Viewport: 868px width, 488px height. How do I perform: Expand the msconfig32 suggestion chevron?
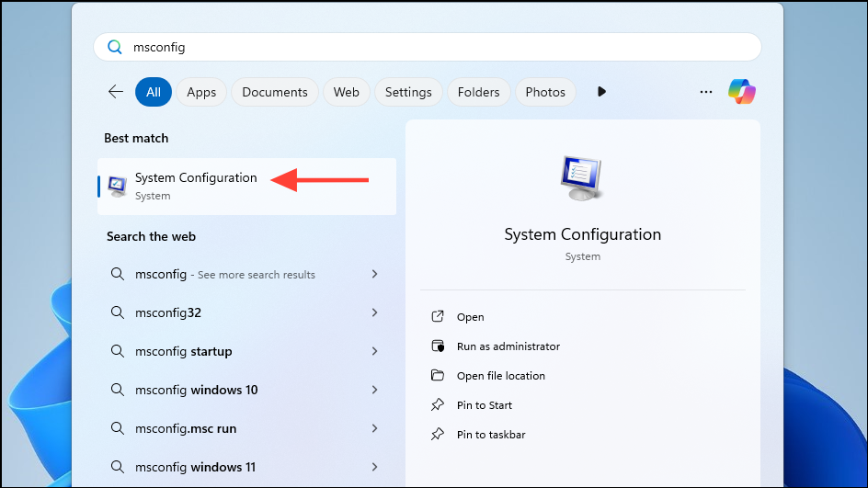[375, 312]
